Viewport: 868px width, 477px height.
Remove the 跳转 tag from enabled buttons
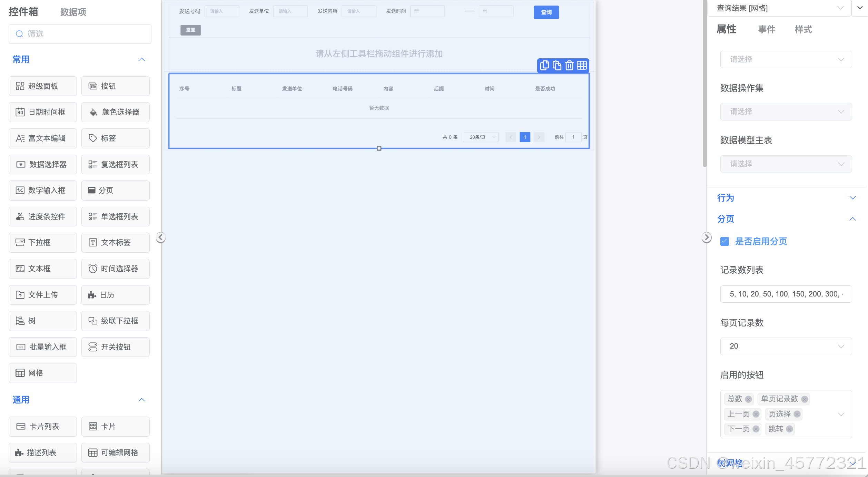coord(789,429)
